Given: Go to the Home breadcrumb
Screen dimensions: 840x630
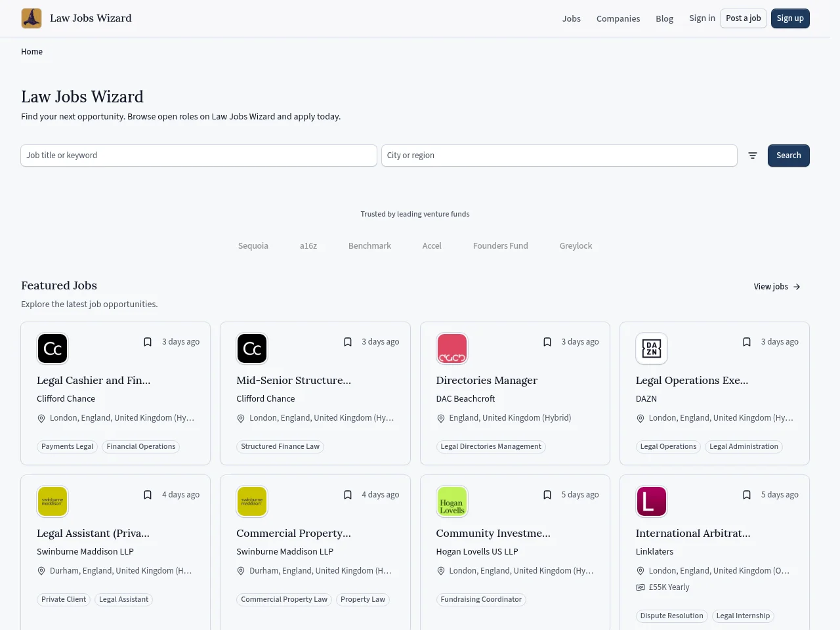Looking at the screenshot, I should click(31, 52).
